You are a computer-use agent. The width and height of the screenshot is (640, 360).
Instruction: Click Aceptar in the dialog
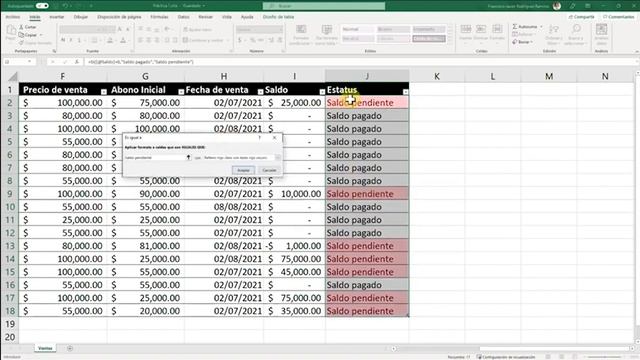[243, 170]
